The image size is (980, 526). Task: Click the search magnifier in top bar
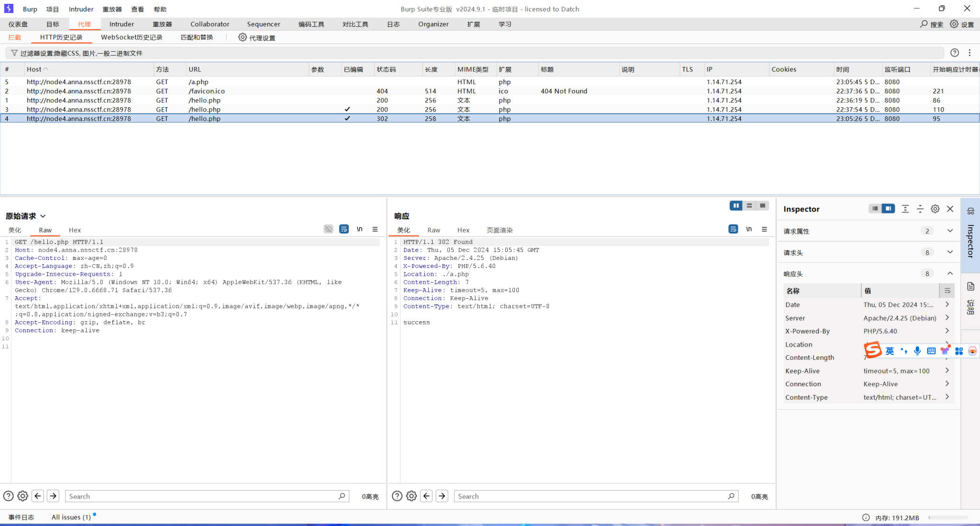[924, 24]
